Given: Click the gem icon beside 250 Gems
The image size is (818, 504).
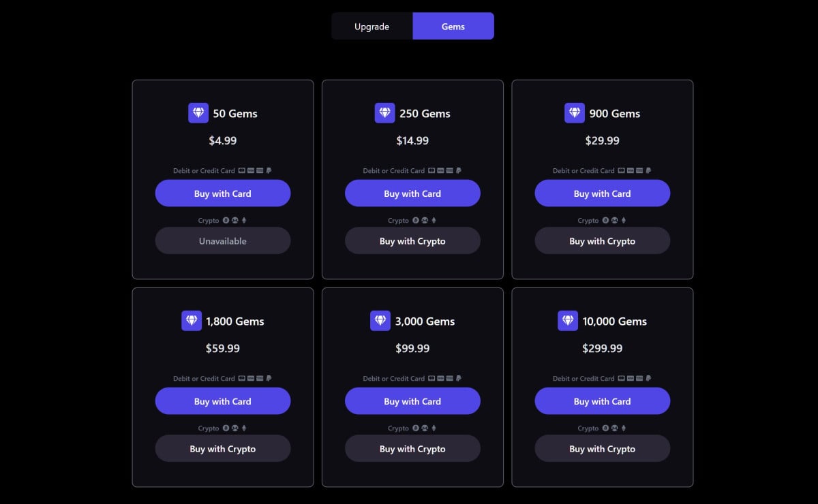Looking at the screenshot, I should tap(385, 113).
